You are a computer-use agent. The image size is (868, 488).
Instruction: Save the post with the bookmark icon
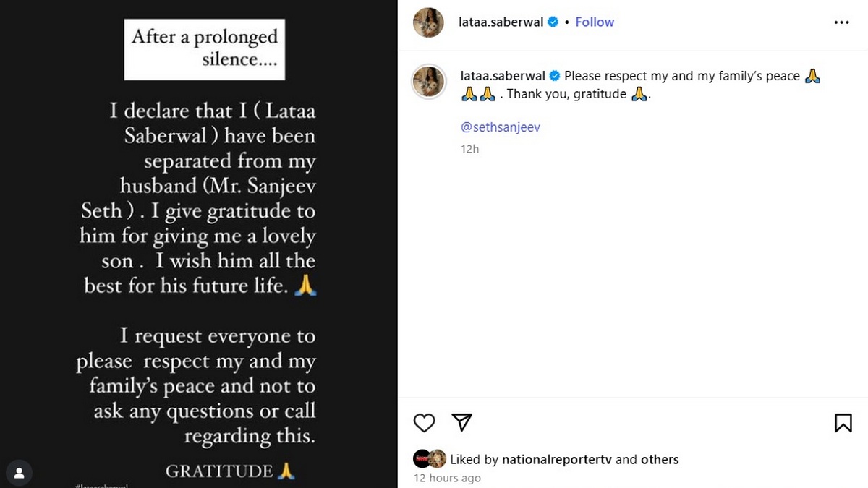(x=843, y=423)
